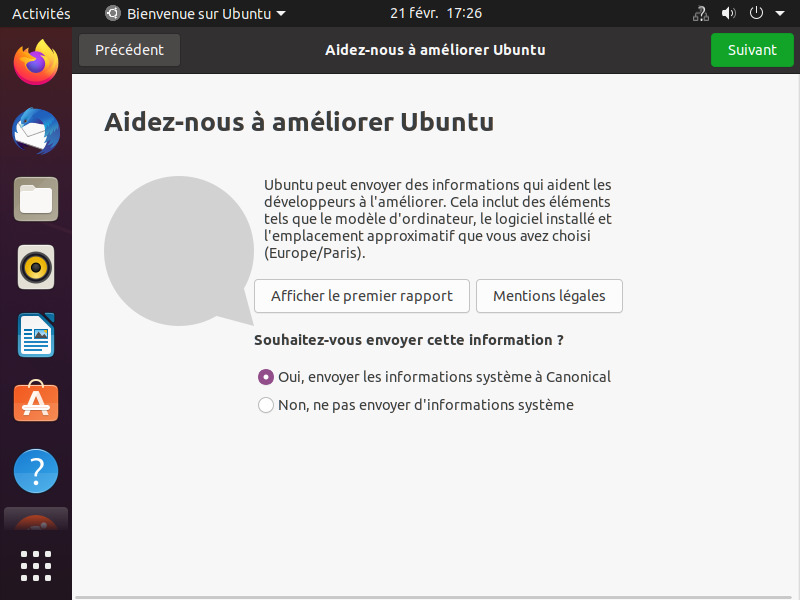Launch Thunderbird mail client
Screen dimensions: 800x600
point(36,131)
